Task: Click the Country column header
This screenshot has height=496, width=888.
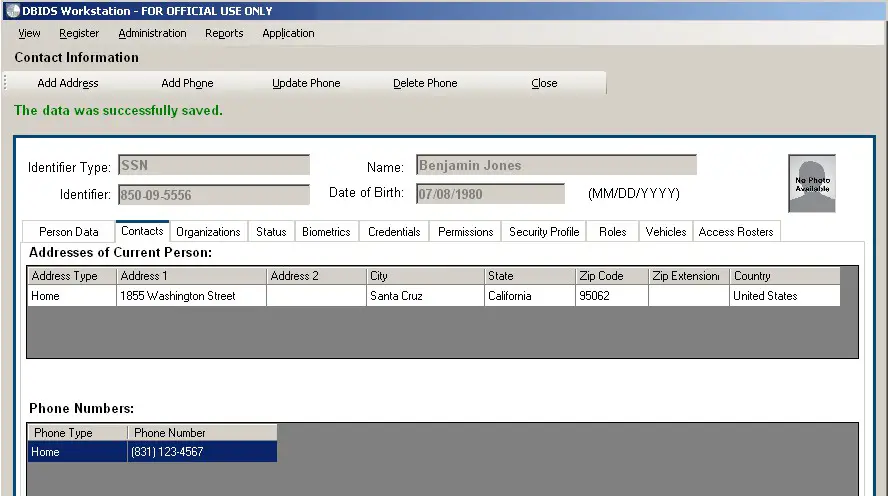Action: click(785, 276)
